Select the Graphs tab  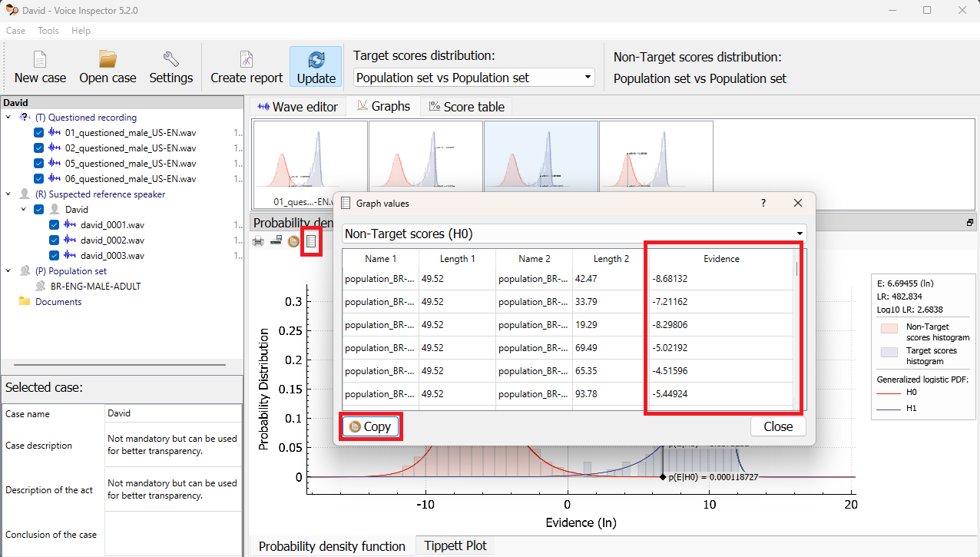(382, 106)
